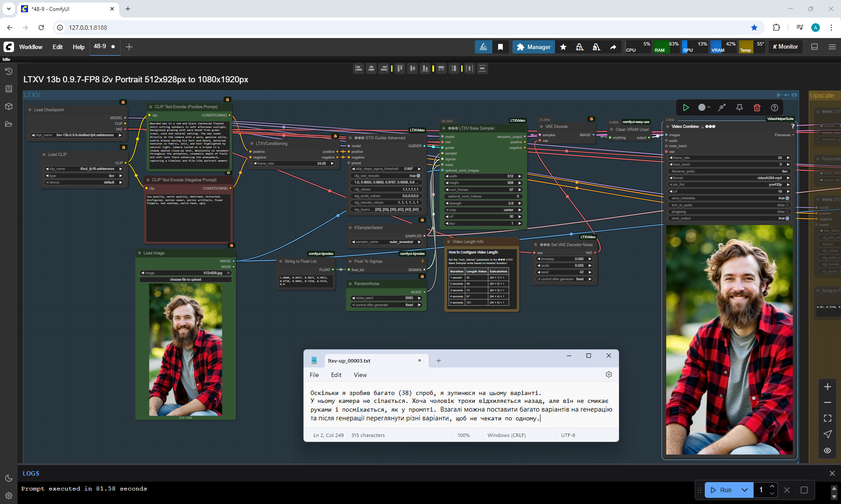Click the bookmark icon in top toolbar

[500, 47]
